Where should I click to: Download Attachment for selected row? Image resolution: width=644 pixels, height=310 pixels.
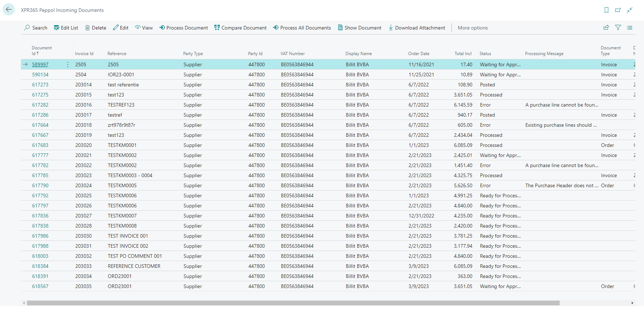(417, 28)
